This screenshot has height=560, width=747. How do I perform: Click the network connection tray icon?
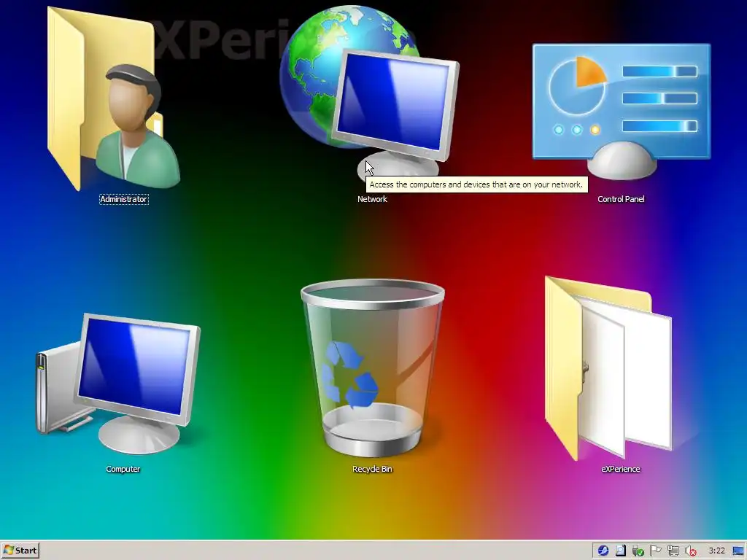[673, 551]
